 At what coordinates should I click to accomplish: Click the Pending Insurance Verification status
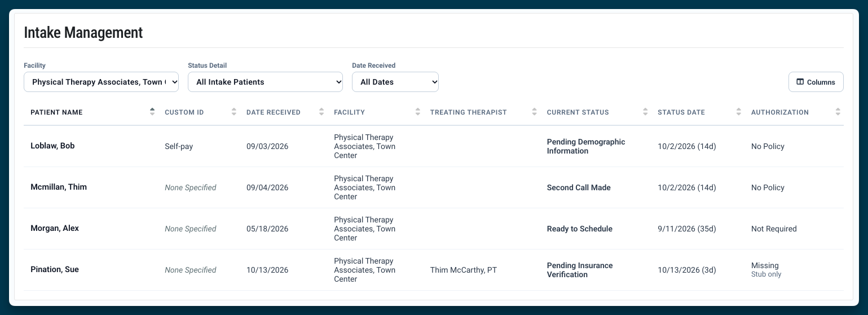tap(580, 270)
